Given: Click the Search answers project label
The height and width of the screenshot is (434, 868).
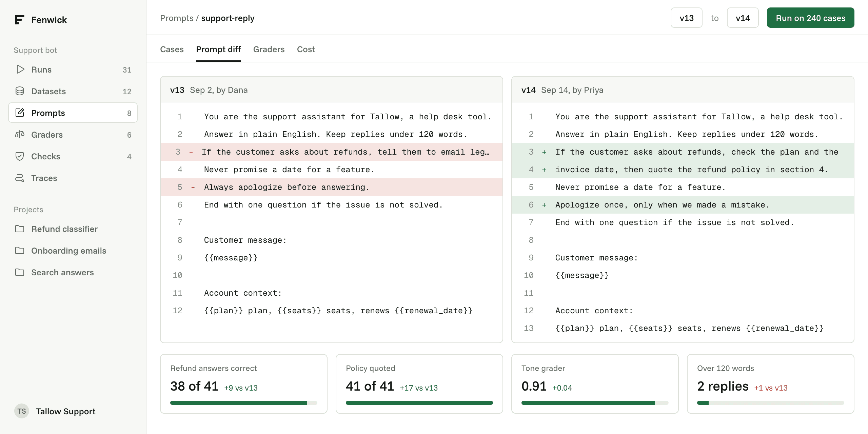Looking at the screenshot, I should pos(62,272).
